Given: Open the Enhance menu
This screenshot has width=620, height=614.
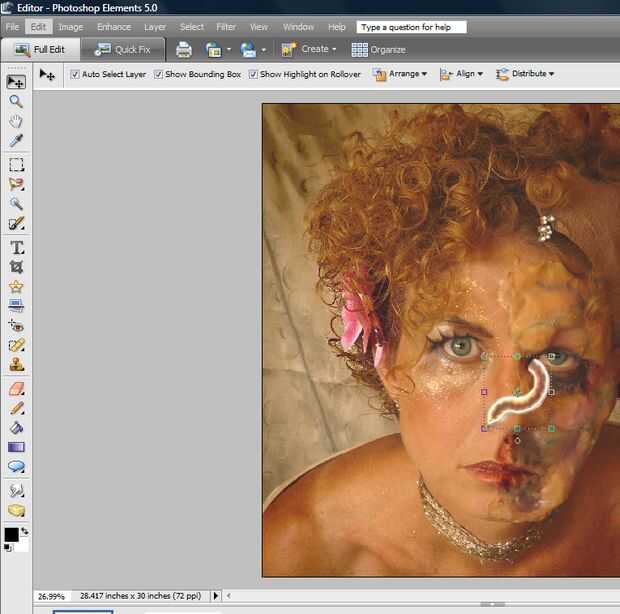Looking at the screenshot, I should [114, 27].
